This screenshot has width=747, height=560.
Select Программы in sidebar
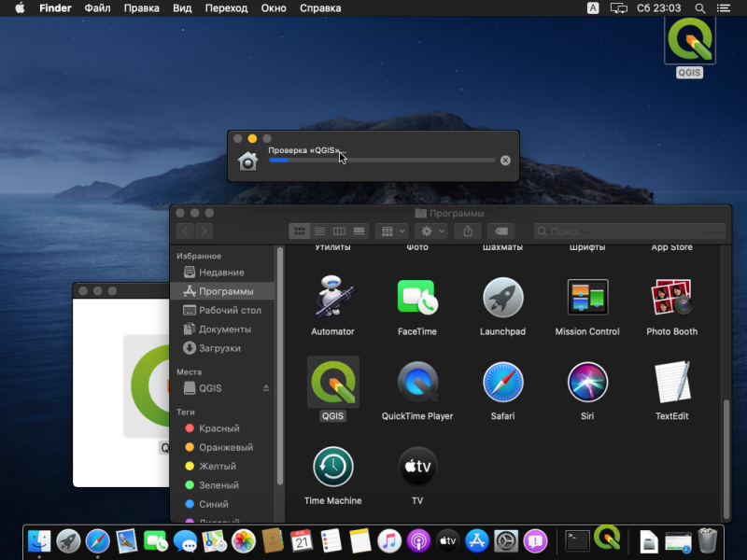pos(222,291)
